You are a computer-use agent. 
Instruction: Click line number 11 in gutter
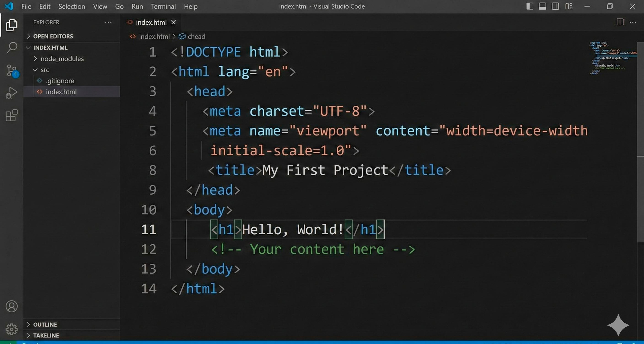(x=149, y=229)
